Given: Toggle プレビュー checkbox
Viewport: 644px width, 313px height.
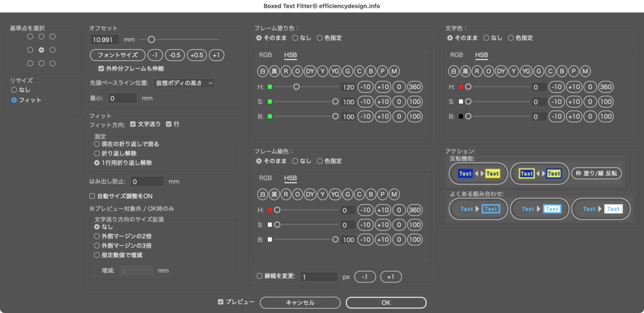Looking at the screenshot, I should pyautogui.click(x=236, y=302).
